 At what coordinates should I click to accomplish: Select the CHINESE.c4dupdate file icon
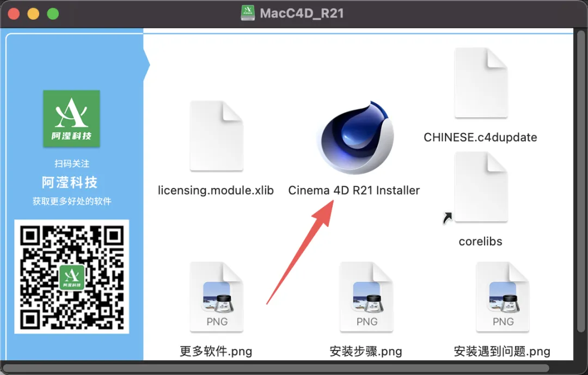tap(481, 83)
